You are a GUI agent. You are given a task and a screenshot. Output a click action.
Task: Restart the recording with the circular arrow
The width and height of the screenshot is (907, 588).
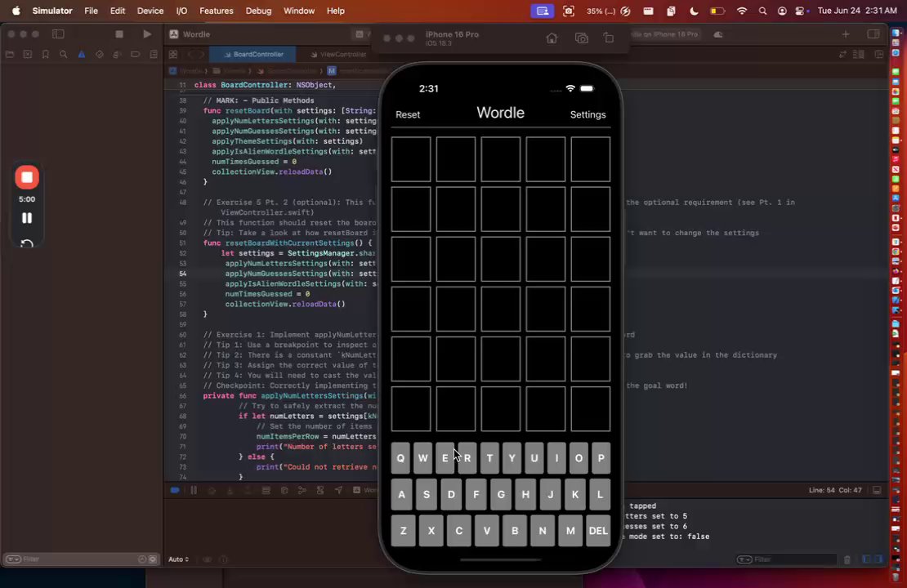click(x=27, y=243)
